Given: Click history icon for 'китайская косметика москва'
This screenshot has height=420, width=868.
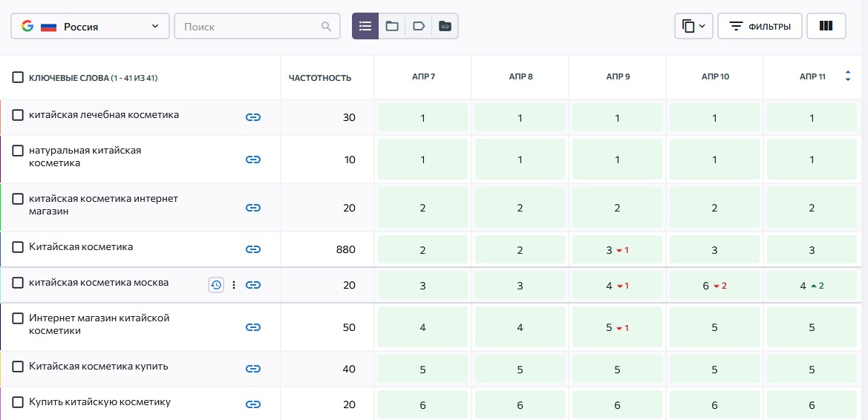Looking at the screenshot, I should coord(216,285).
